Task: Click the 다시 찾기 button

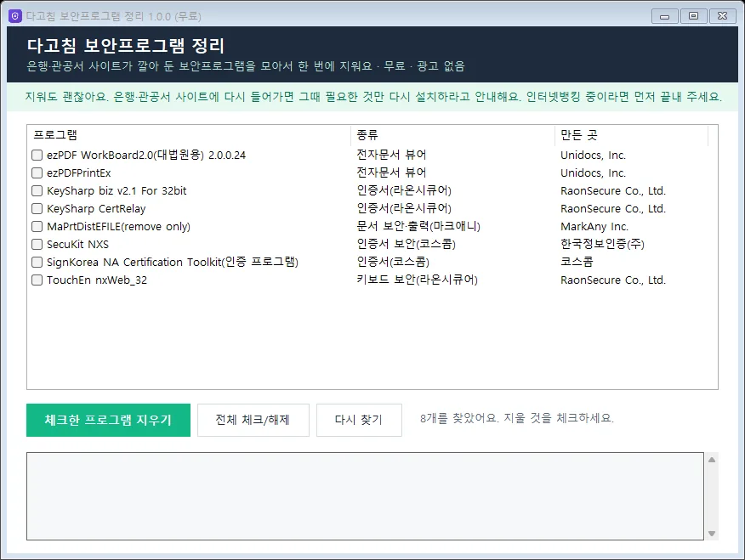Action: click(x=359, y=420)
